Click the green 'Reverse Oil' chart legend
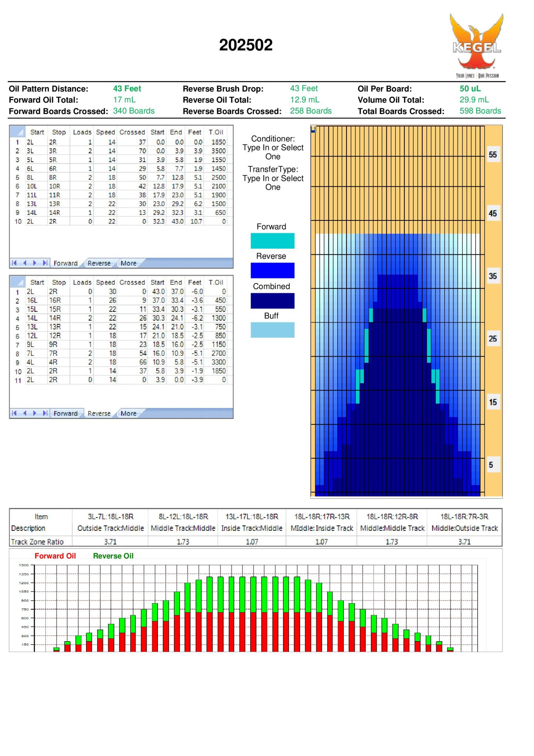This screenshot has width=534, height=756. tap(113, 556)
